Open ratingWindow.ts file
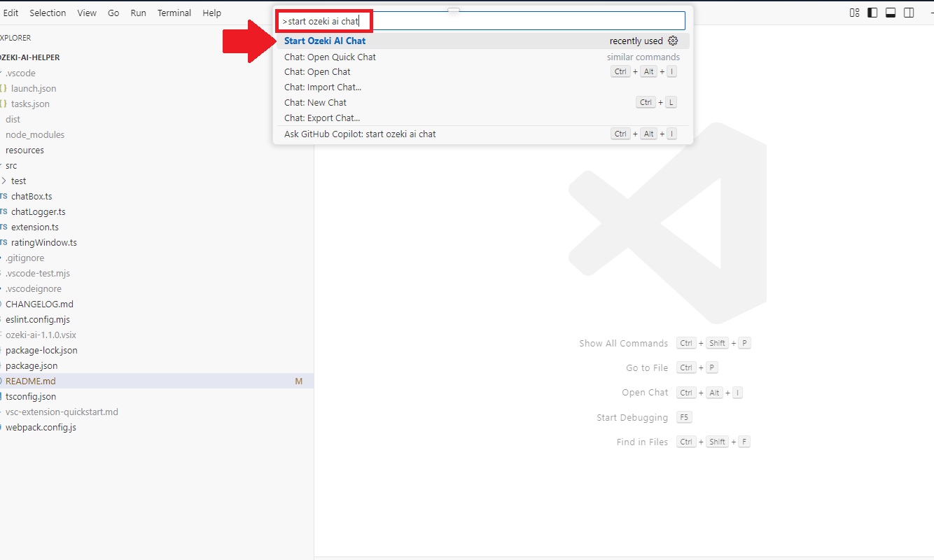 point(157,242)
